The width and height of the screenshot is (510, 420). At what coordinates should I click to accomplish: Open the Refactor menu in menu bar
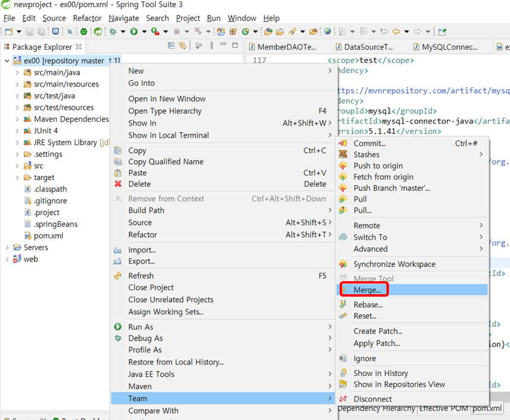click(x=87, y=18)
